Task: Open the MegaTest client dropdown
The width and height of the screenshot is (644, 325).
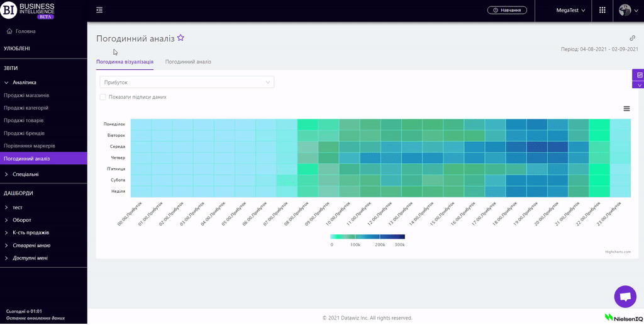Action: (x=570, y=11)
